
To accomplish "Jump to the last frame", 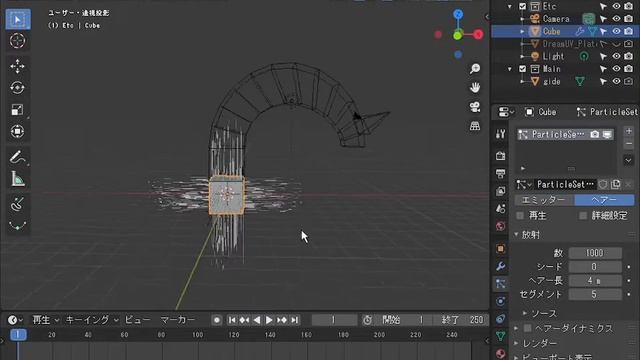I will click(x=294, y=320).
